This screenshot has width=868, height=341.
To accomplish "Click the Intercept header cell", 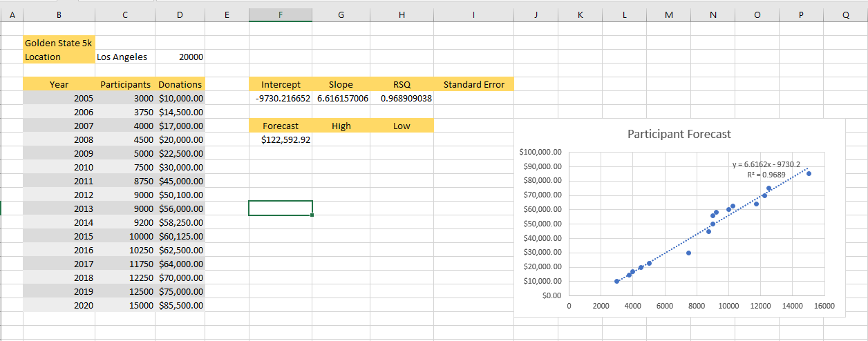I will click(x=280, y=84).
